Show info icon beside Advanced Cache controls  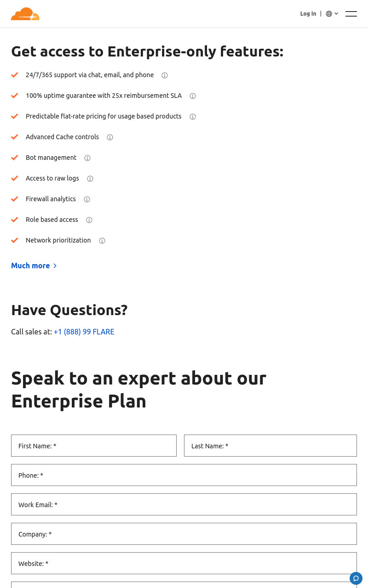click(x=110, y=137)
